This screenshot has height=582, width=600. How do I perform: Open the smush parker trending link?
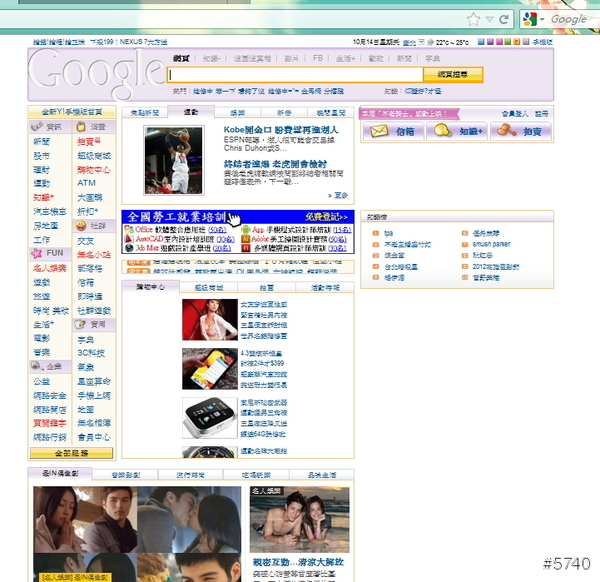coord(495,244)
